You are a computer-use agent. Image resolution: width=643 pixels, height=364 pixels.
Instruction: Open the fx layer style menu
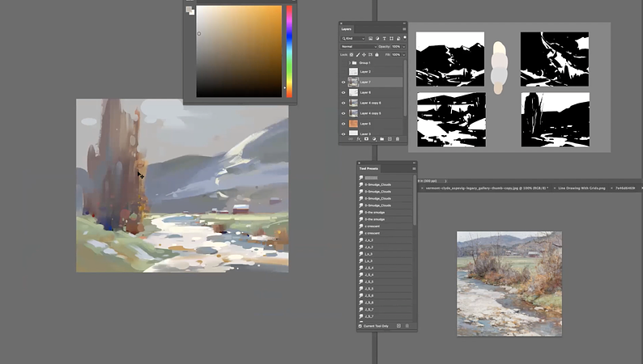pyautogui.click(x=359, y=139)
